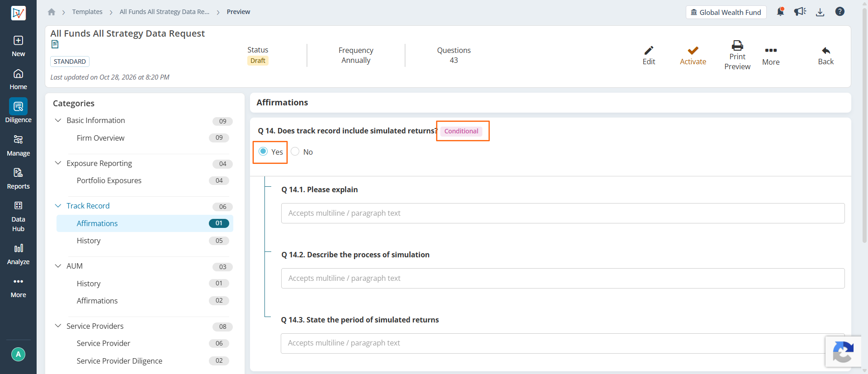The width and height of the screenshot is (868, 374).
Task: Switch fund via Global Wealth Fund selector
Action: click(x=726, y=12)
